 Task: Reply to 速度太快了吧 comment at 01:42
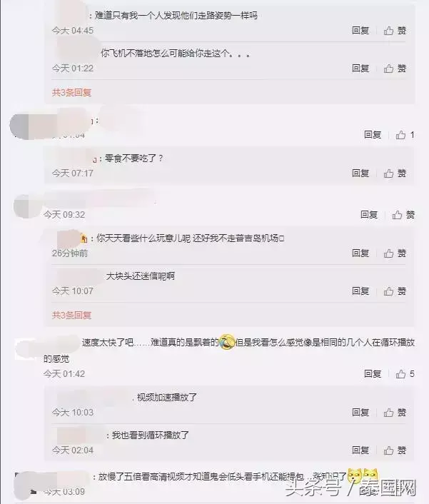[373, 374]
